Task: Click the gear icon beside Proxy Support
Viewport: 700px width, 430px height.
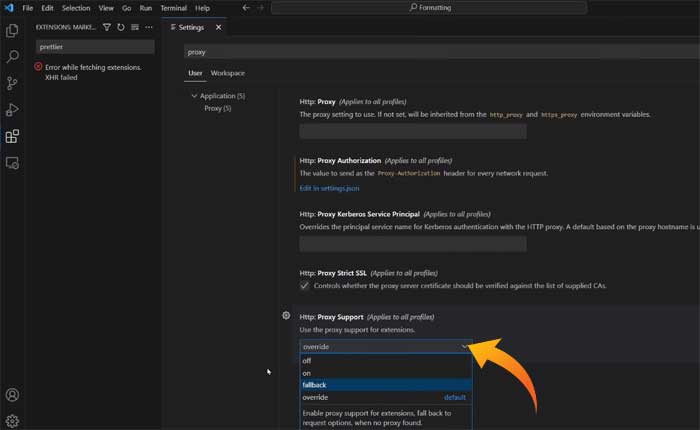Action: click(287, 316)
